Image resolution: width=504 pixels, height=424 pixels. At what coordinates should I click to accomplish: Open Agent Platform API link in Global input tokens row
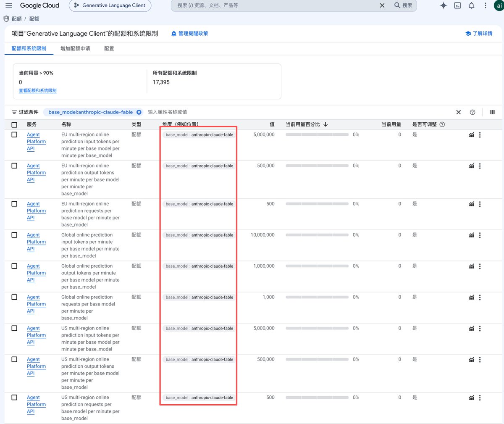point(36,242)
